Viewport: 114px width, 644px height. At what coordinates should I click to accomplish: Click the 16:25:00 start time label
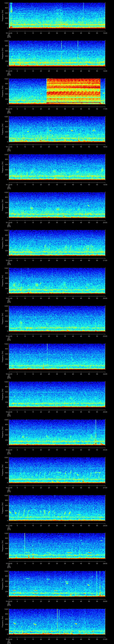(x=9, y=450)
